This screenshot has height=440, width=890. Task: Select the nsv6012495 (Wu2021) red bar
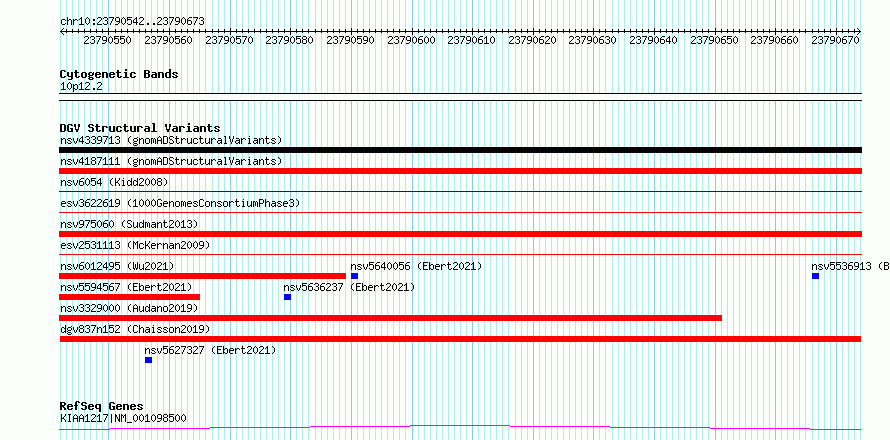pos(203,276)
